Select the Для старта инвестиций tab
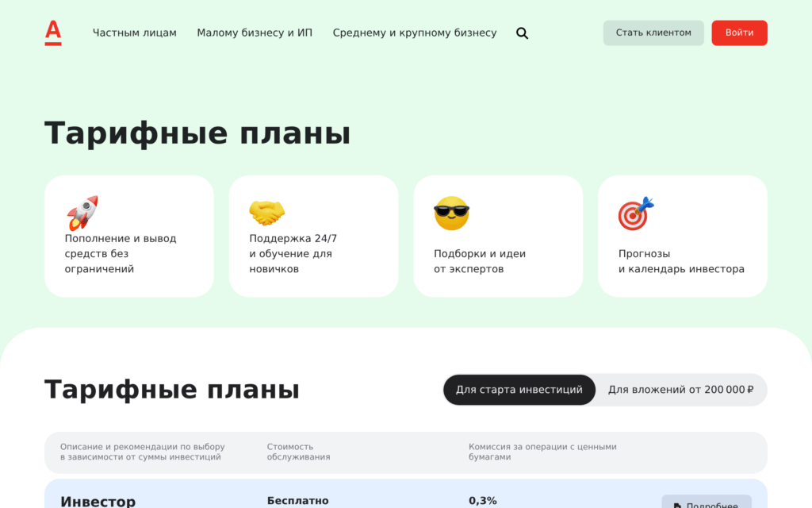Viewport: 812px width, 508px height. pyautogui.click(x=519, y=390)
